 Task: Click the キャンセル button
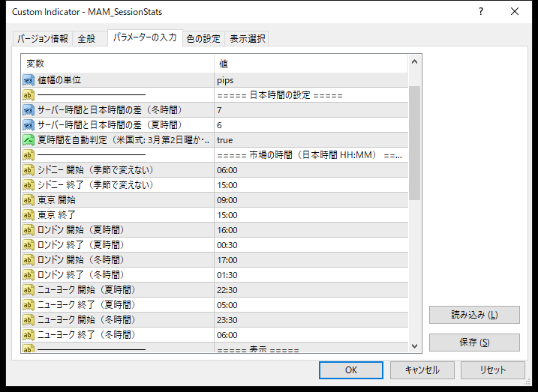click(422, 370)
